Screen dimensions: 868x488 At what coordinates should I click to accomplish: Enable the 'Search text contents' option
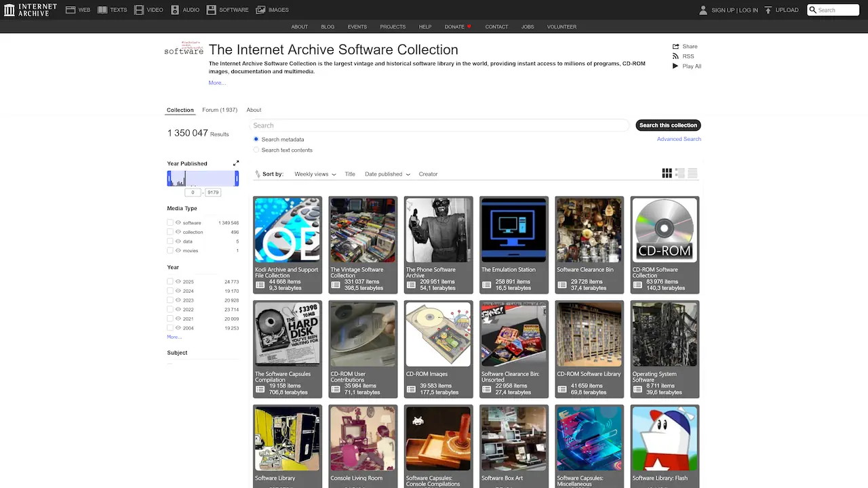(256, 150)
